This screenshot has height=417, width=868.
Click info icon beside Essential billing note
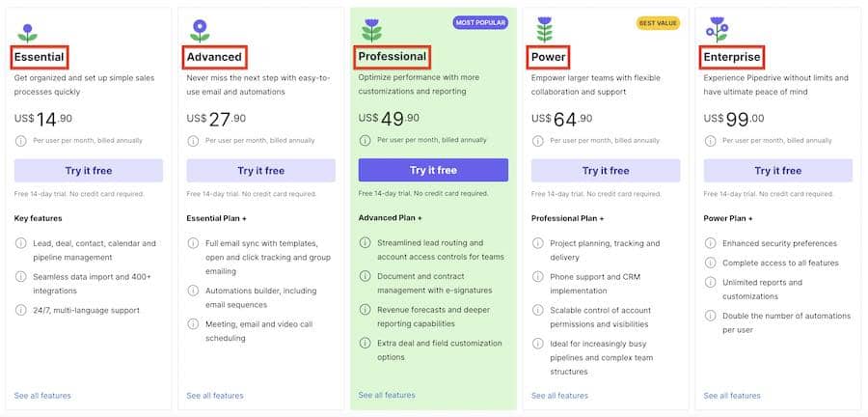(20, 141)
